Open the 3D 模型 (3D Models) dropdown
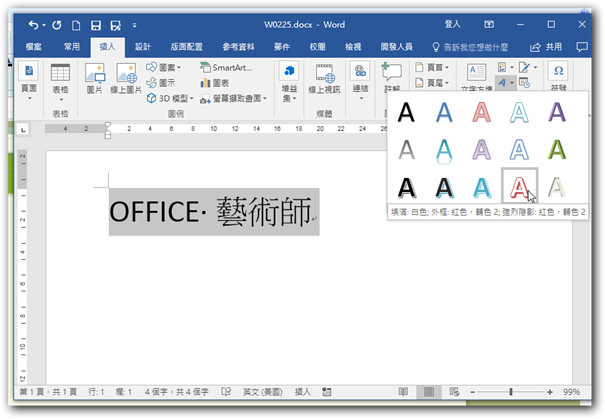The image size is (605, 419). (170, 98)
